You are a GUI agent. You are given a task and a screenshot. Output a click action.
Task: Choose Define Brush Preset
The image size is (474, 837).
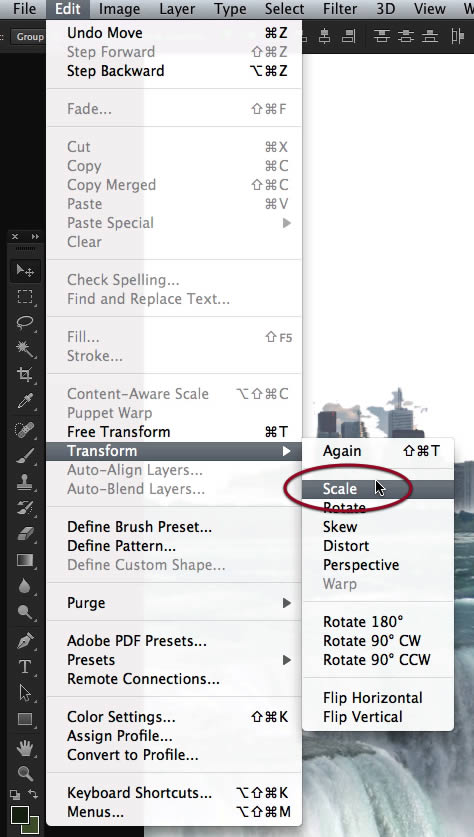click(174, 527)
